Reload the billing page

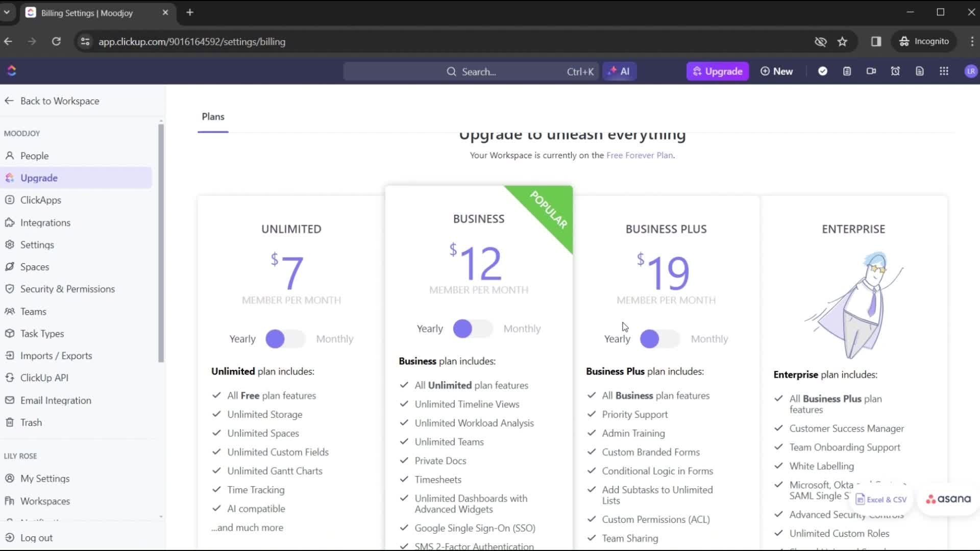coord(56,42)
